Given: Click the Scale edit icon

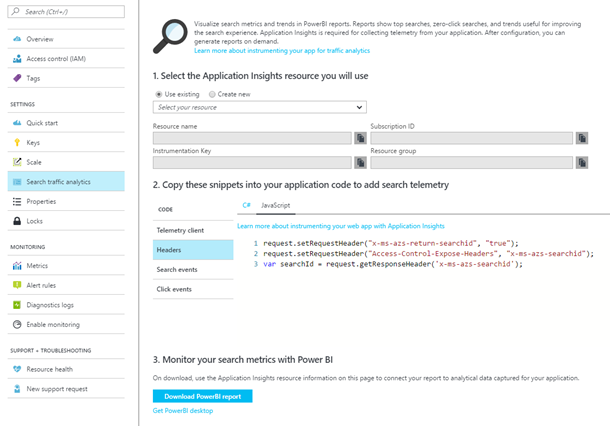Looking at the screenshot, I should pyautogui.click(x=17, y=162).
